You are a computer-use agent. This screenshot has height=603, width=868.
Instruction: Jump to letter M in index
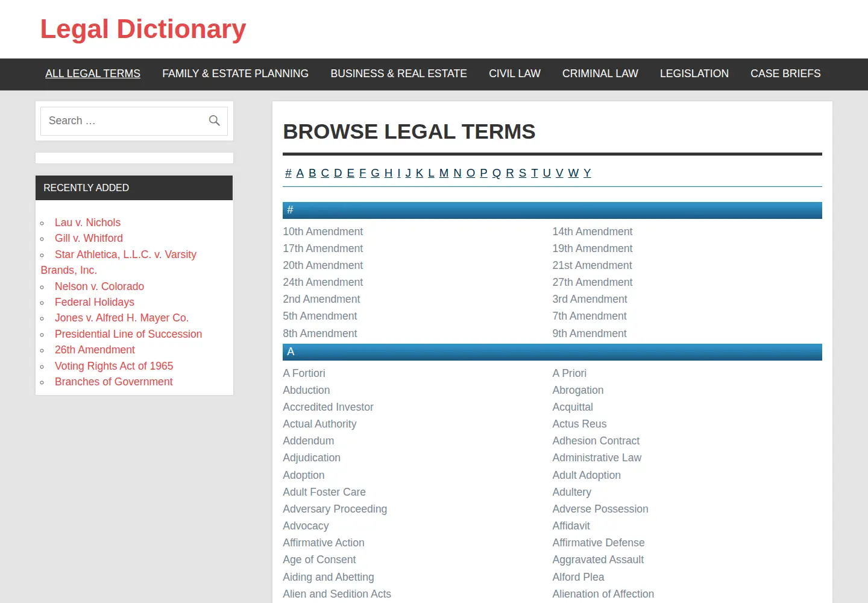pos(444,173)
